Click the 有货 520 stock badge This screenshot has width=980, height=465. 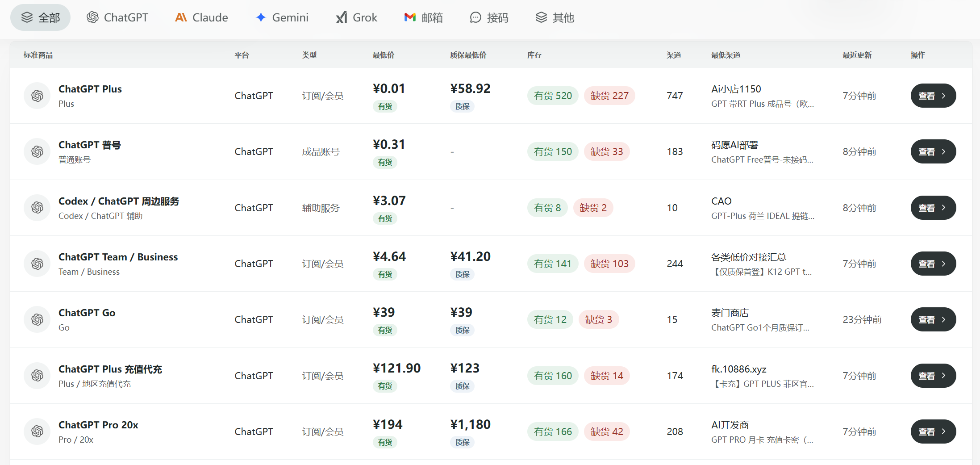(553, 96)
